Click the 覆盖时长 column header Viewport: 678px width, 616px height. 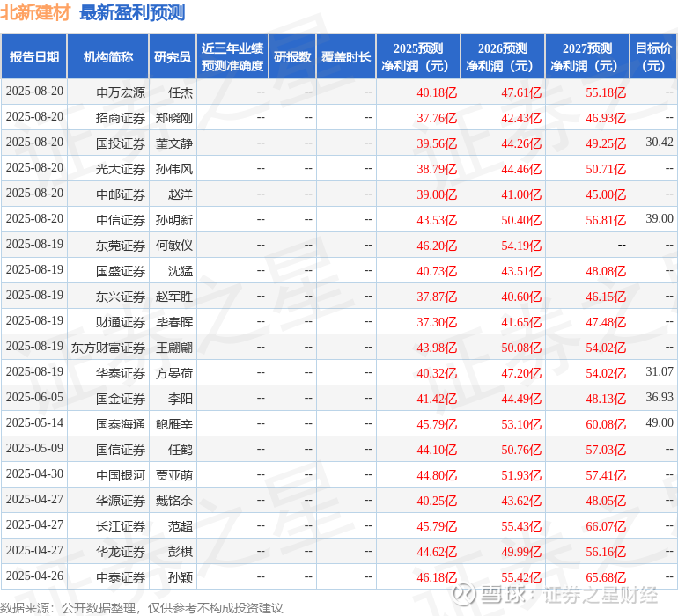coord(346,56)
